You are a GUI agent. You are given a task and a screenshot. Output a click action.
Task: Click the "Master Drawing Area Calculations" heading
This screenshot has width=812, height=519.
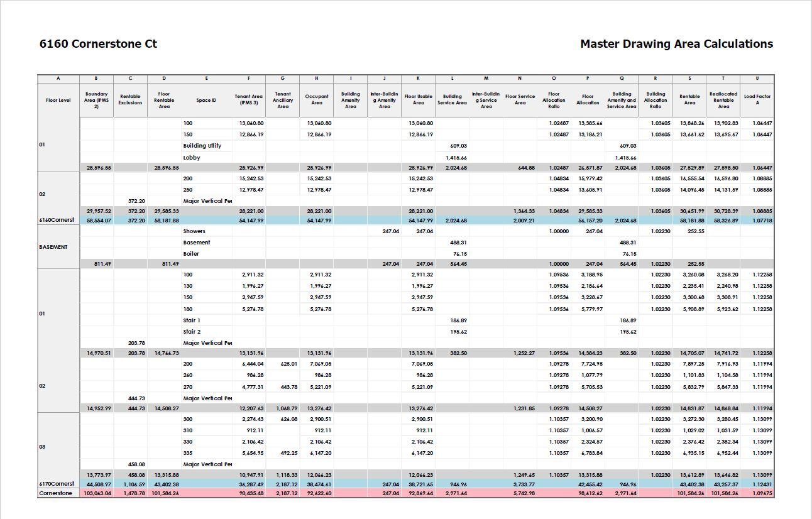[676, 44]
